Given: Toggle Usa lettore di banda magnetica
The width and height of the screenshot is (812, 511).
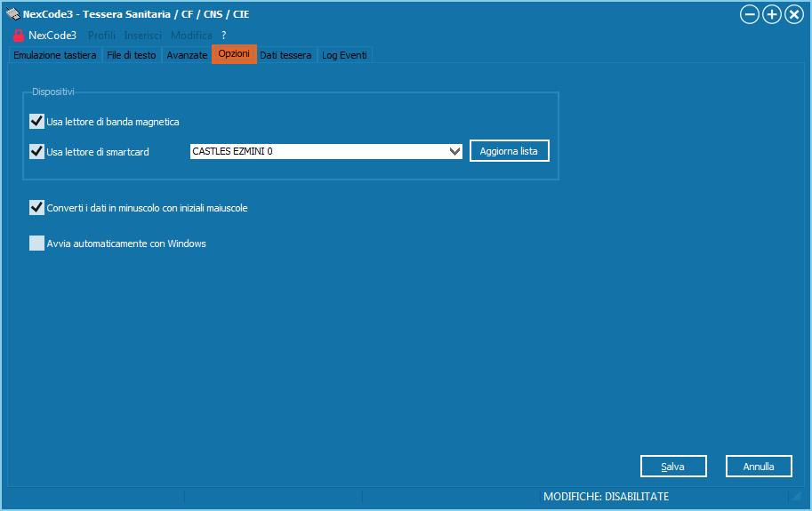Looking at the screenshot, I should click(37, 122).
